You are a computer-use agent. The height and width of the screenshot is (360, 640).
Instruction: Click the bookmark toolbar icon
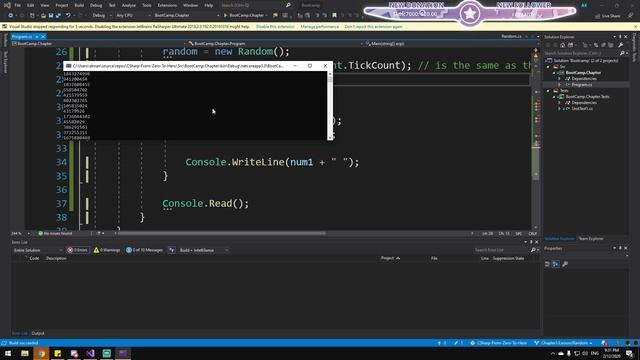334,16
